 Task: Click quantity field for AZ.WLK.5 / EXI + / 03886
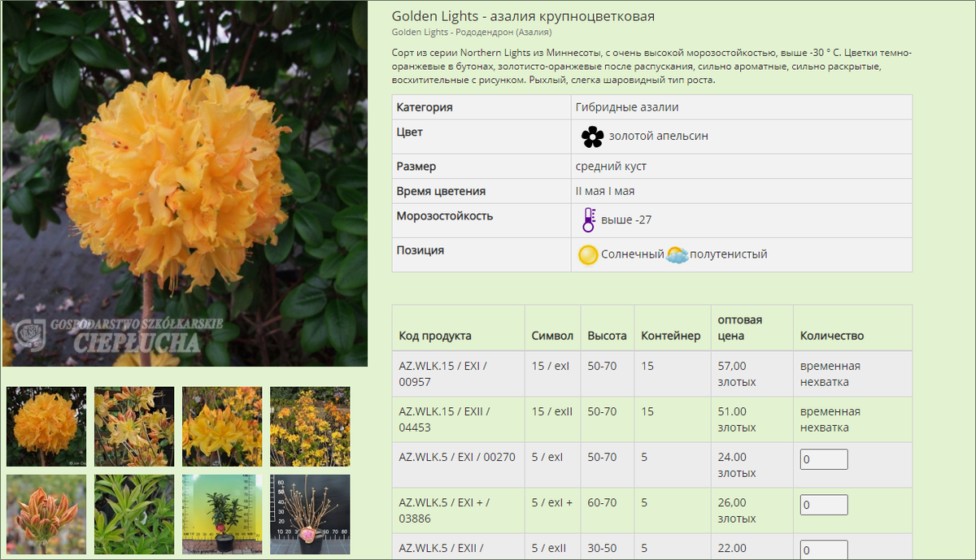[x=824, y=505]
